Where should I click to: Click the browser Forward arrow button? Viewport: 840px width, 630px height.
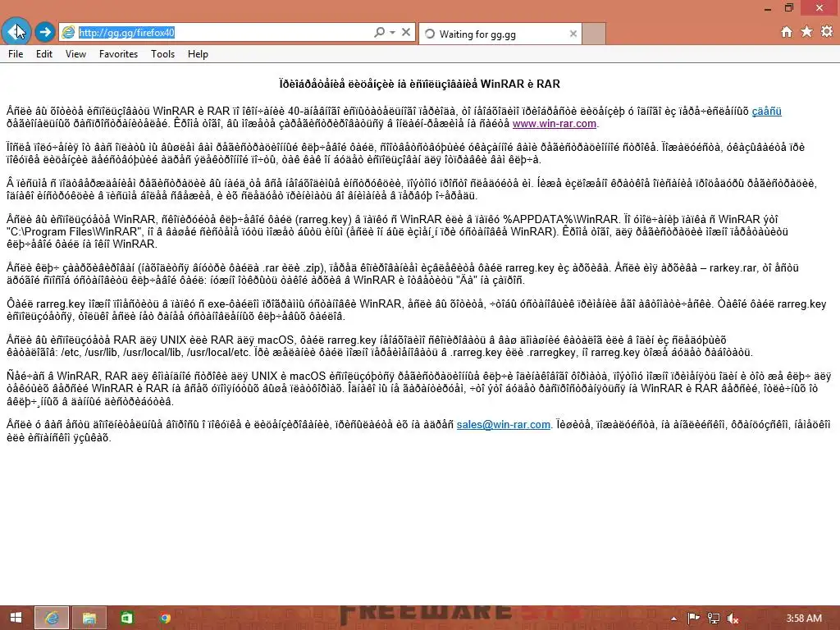(46, 32)
